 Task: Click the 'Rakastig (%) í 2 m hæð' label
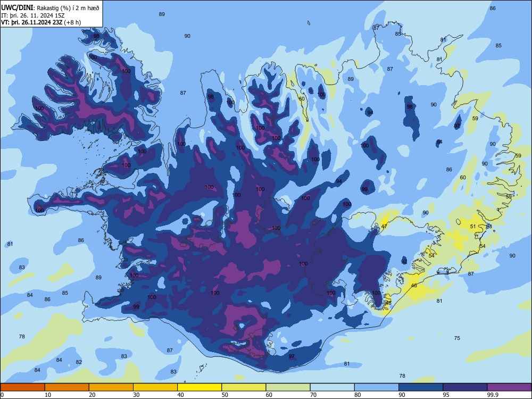68,8
